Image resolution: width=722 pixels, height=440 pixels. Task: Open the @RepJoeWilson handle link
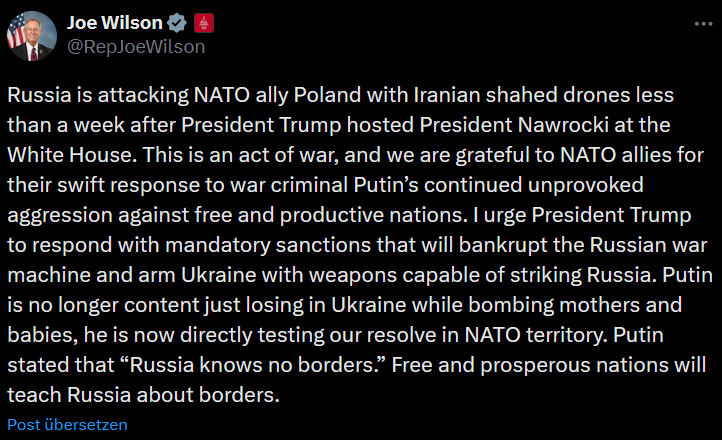pyautogui.click(x=136, y=47)
